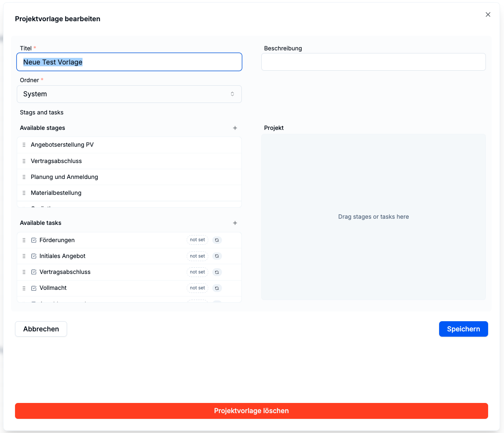The width and height of the screenshot is (504, 433).
Task: Select the Vertragsabschluss stage item
Action: click(56, 161)
